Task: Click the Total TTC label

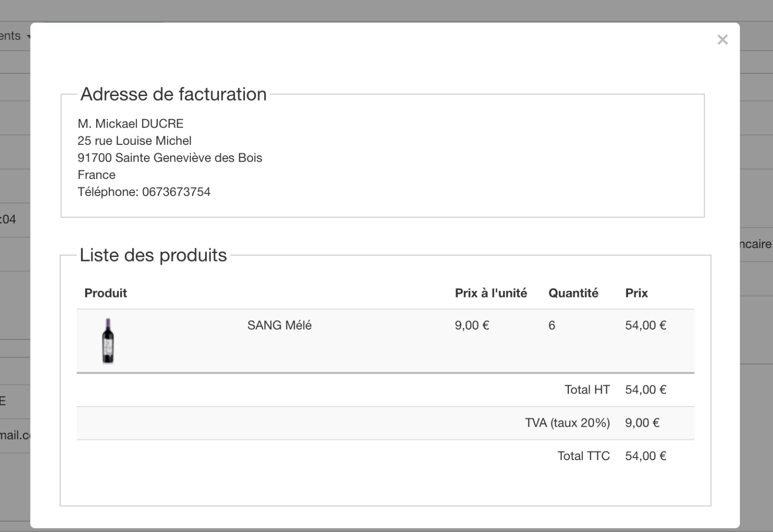Action: coord(583,456)
